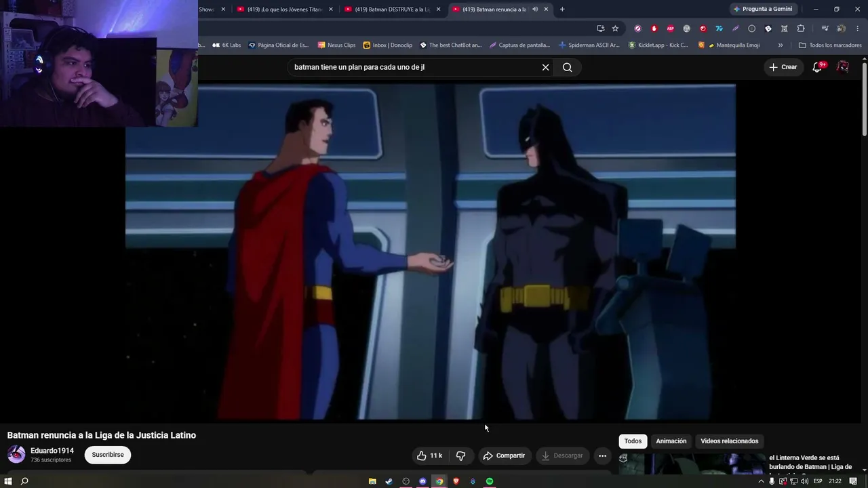
Task: Open File Explorer from the taskbar
Action: (372, 481)
